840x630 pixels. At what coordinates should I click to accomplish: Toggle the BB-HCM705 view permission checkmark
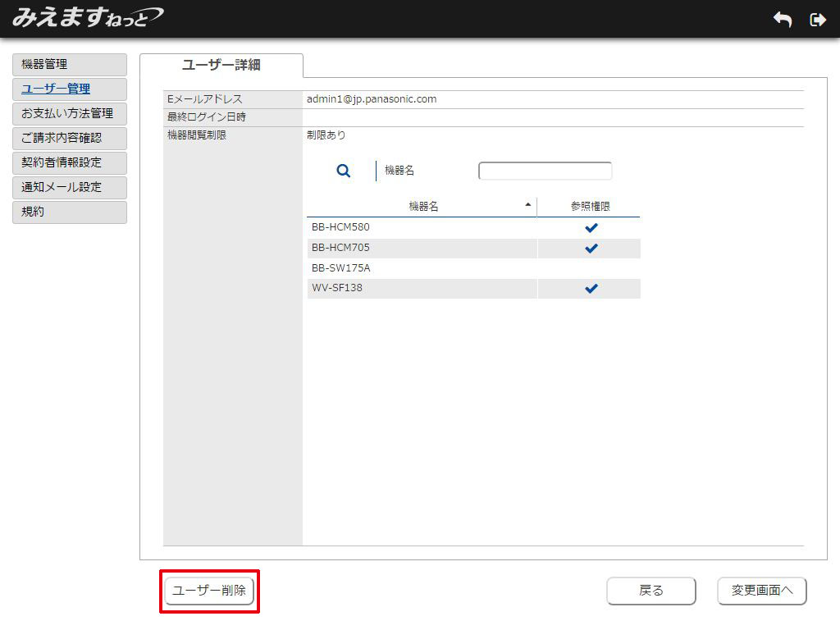pyautogui.click(x=591, y=248)
